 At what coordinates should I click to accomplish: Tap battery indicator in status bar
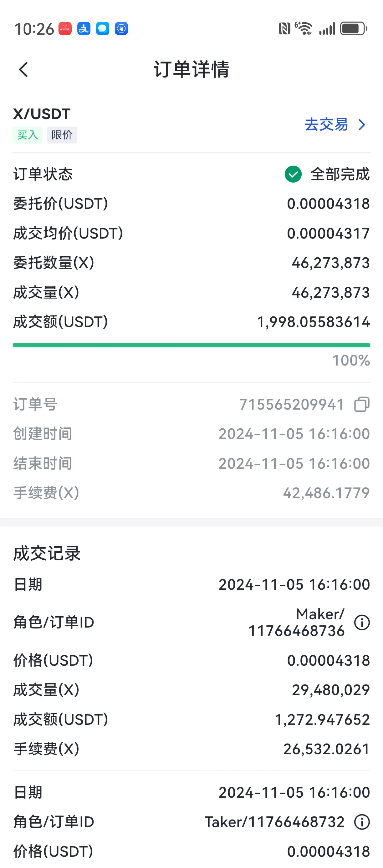[354, 29]
